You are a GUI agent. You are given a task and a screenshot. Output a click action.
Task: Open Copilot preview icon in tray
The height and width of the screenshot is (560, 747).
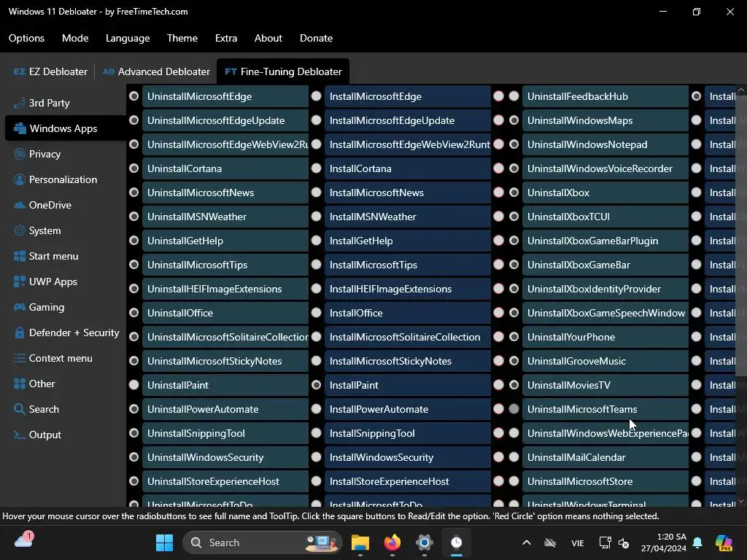[x=724, y=542]
